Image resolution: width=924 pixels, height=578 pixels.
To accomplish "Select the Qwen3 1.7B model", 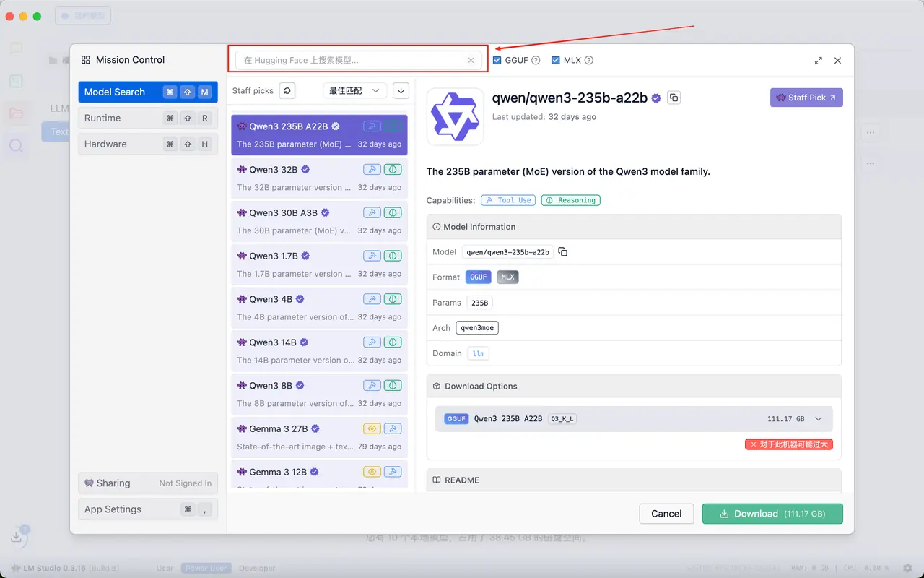I will 319,265.
